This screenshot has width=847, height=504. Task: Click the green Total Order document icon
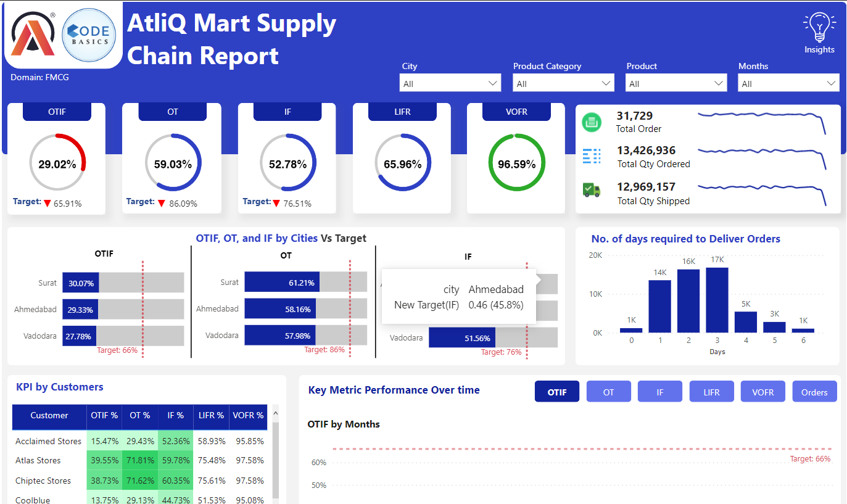click(x=591, y=122)
